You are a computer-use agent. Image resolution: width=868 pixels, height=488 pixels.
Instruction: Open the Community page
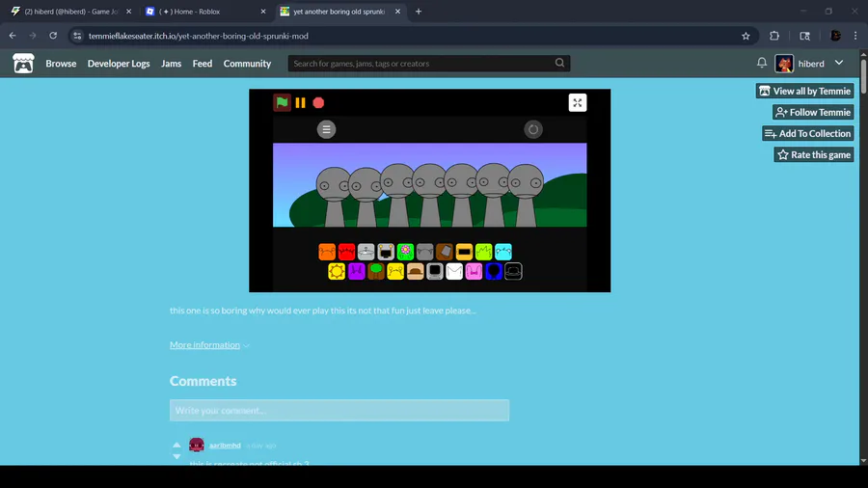pos(247,64)
